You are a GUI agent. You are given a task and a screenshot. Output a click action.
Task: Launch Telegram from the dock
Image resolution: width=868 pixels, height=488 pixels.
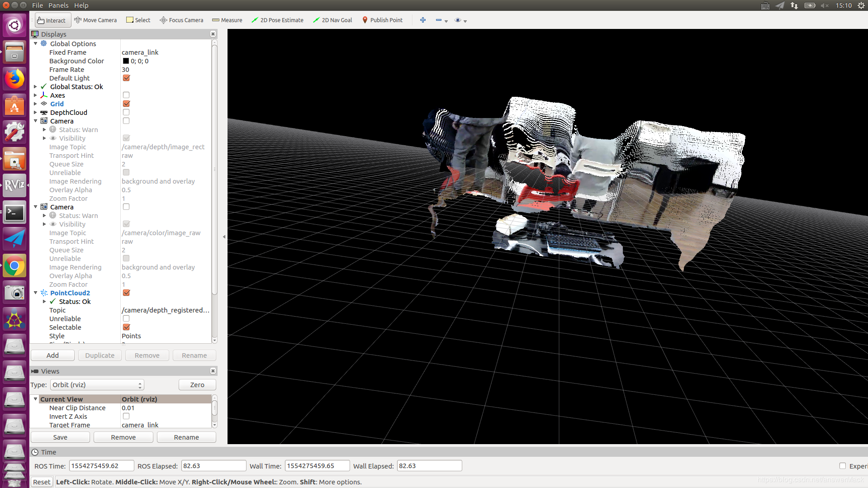click(14, 238)
